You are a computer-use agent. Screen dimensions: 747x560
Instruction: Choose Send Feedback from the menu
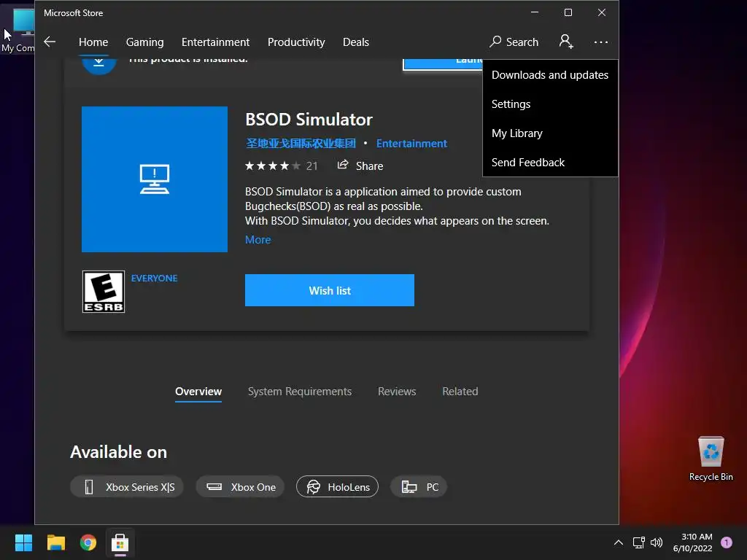550,163
